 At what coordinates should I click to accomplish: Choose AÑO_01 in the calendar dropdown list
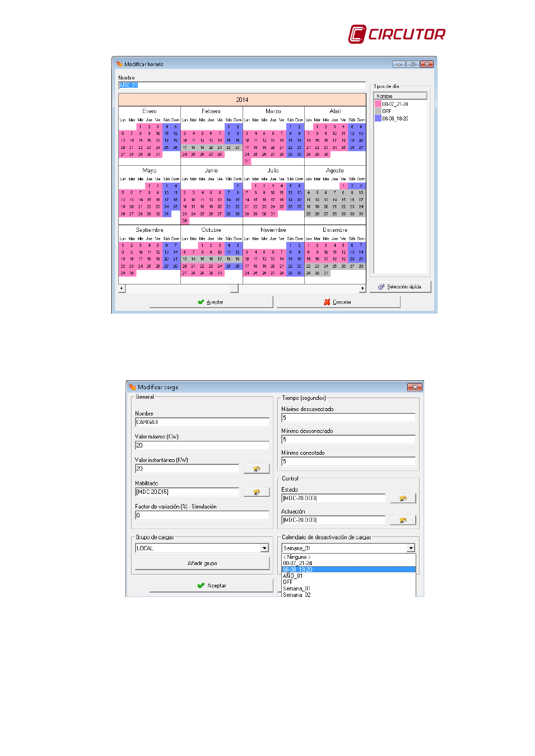348,576
